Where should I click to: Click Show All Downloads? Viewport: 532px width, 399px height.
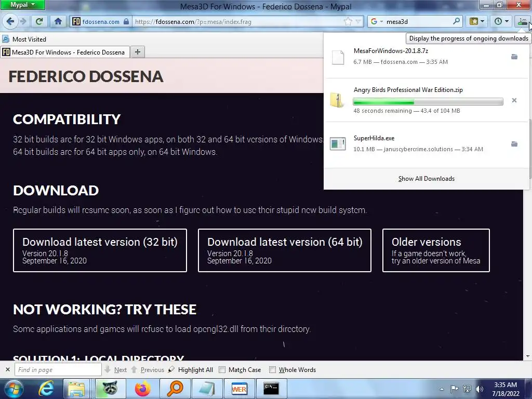pos(427,179)
